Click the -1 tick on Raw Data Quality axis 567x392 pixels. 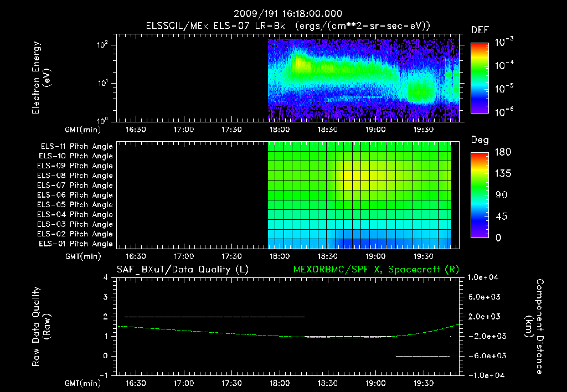coord(104,376)
